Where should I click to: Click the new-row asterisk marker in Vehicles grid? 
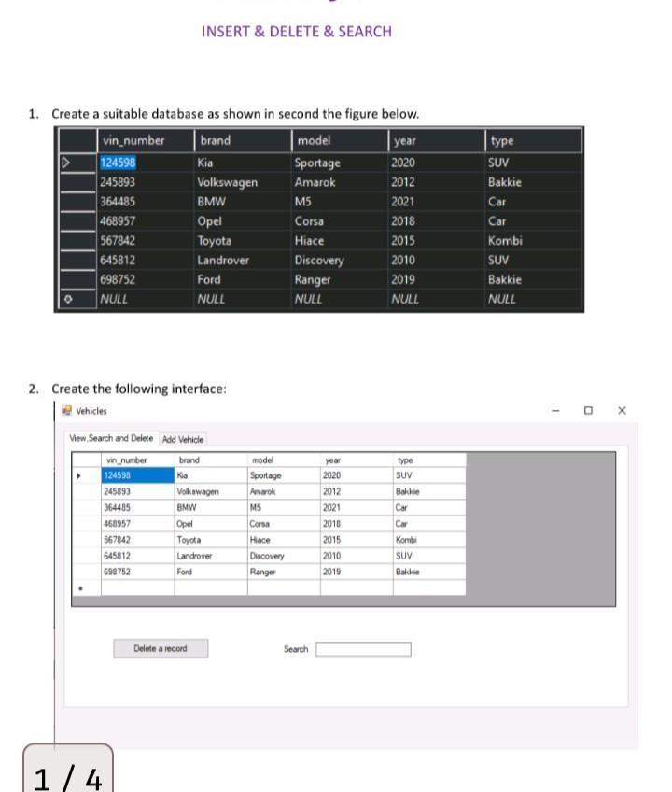tap(81, 588)
